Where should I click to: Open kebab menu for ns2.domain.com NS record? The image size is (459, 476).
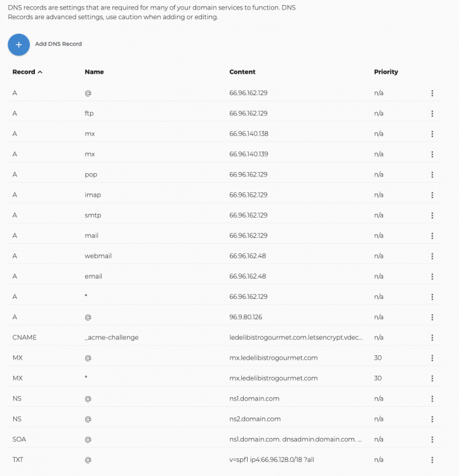click(432, 419)
